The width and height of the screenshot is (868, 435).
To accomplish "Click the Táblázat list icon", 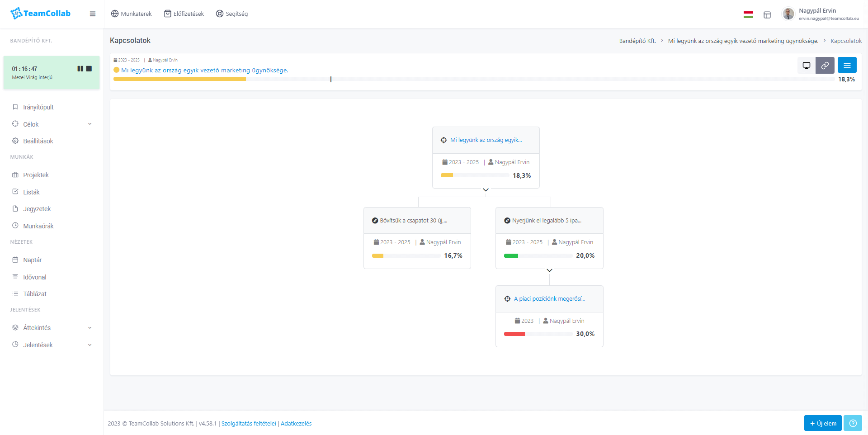I will pos(15,294).
